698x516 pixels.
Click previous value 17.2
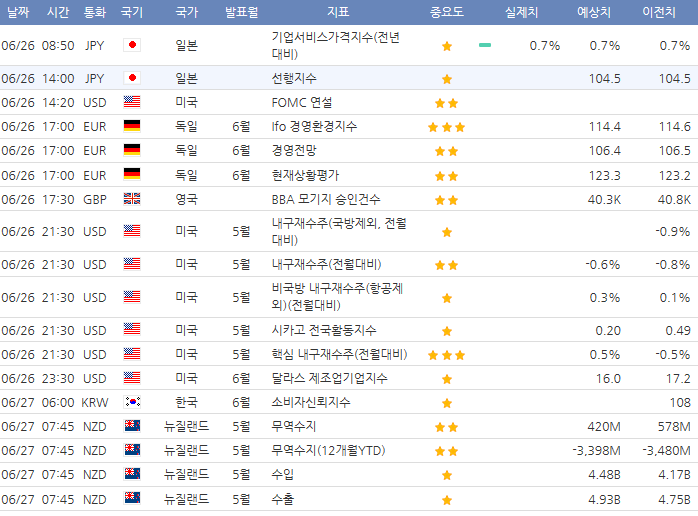point(678,378)
